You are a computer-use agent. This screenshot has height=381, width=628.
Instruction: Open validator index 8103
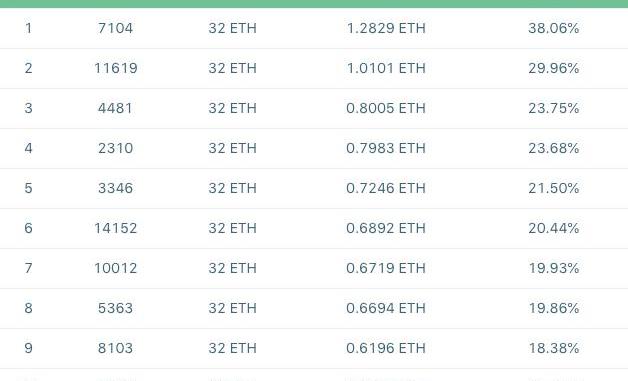click(x=115, y=348)
